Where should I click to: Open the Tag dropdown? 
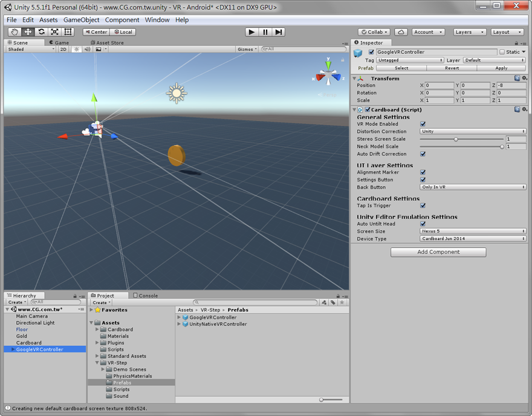410,60
